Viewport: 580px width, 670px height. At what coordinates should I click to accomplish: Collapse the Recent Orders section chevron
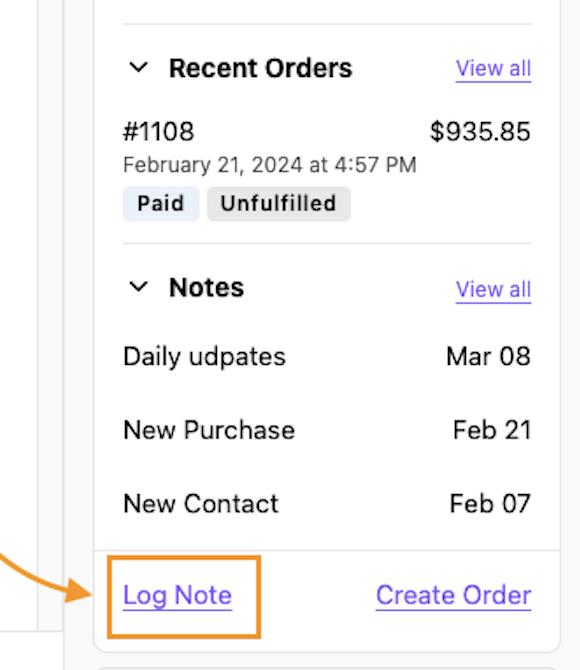pos(138,68)
